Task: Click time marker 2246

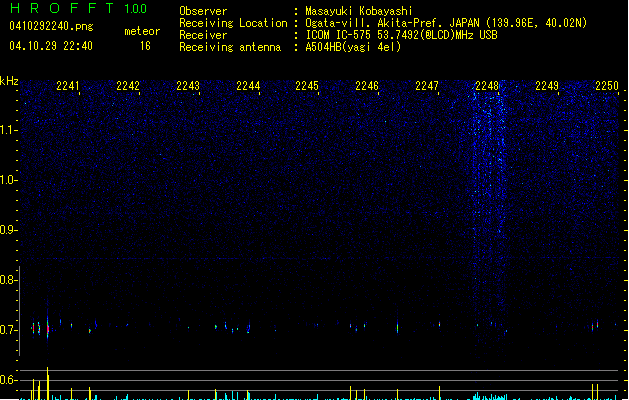Action: coord(367,86)
